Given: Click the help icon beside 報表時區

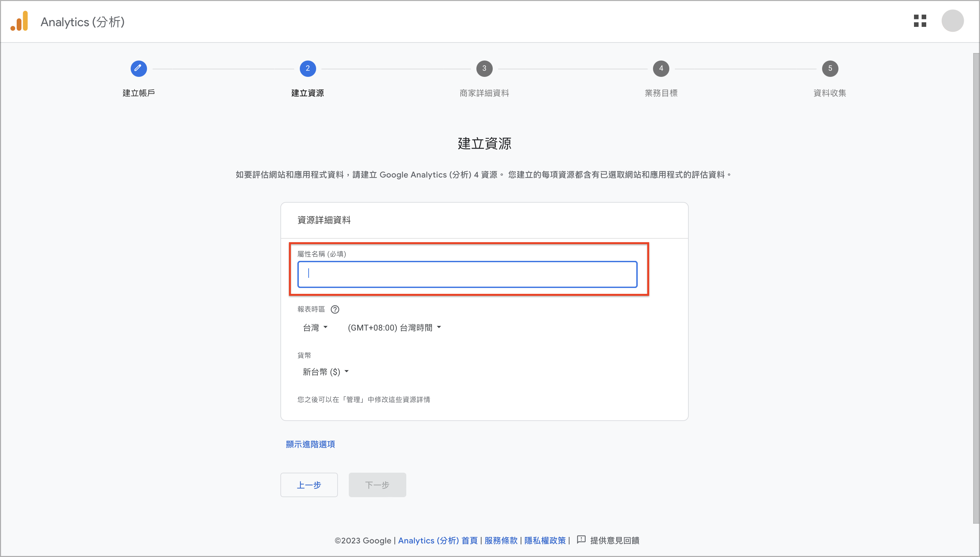Looking at the screenshot, I should coord(335,309).
